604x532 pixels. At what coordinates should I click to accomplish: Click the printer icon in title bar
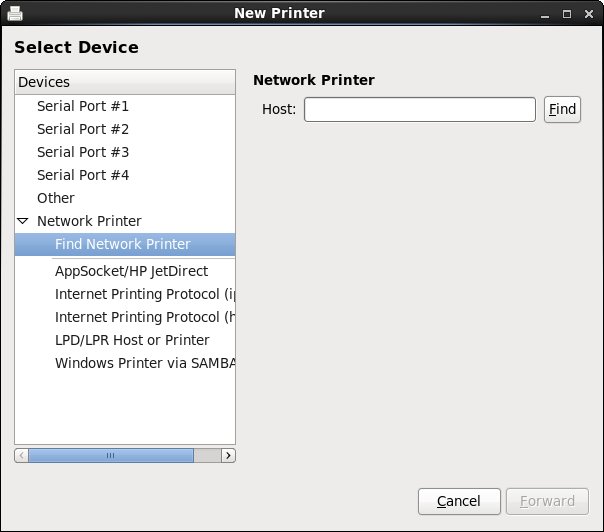coord(15,13)
